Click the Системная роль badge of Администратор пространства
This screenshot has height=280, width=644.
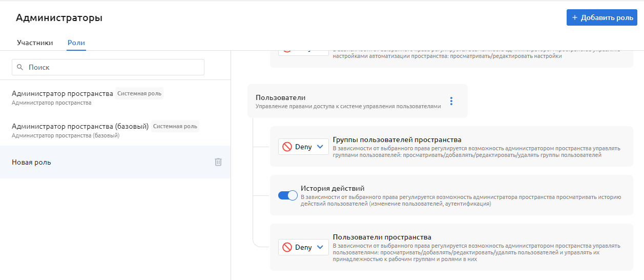point(139,94)
